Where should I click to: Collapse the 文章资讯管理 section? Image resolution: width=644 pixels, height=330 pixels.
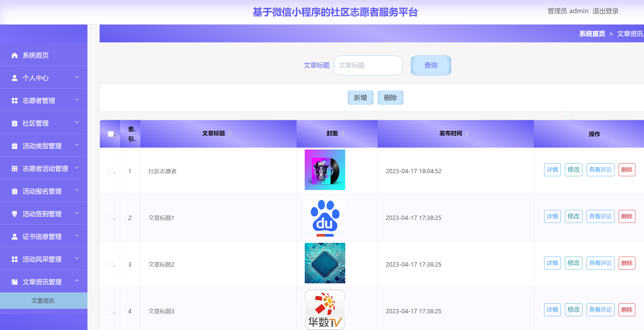tap(77, 281)
